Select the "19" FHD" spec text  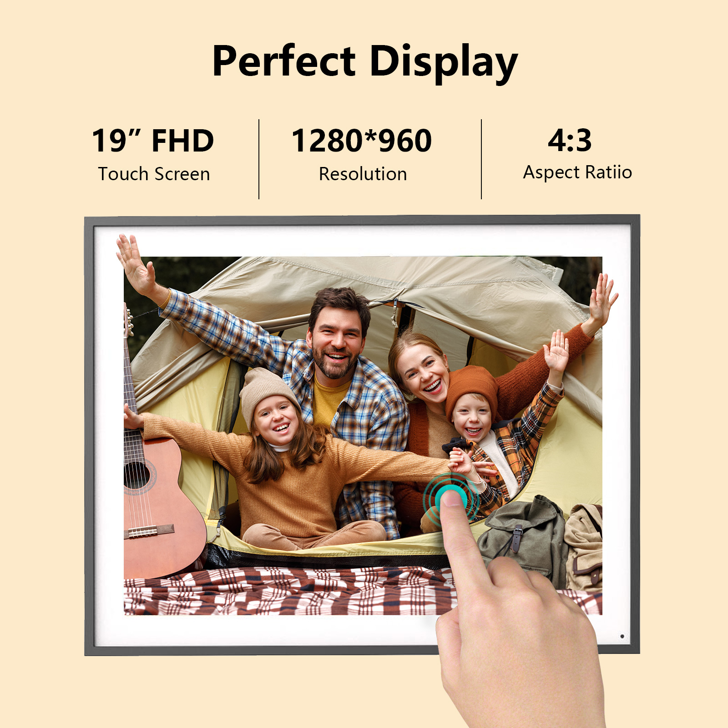[153, 141]
